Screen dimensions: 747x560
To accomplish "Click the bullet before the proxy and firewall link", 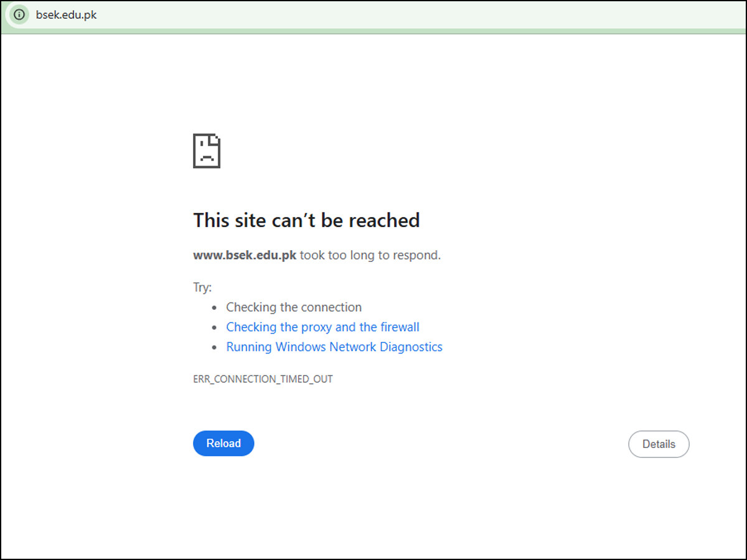I will [x=214, y=328].
